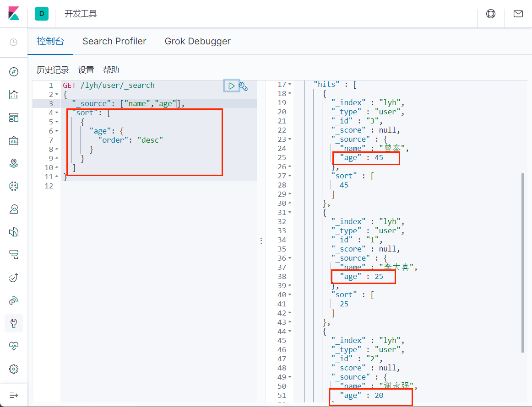The height and width of the screenshot is (407, 532).
Task: Run the request with the play button
Action: [231, 86]
